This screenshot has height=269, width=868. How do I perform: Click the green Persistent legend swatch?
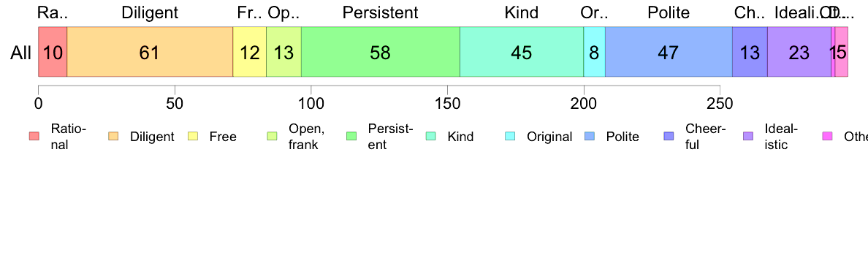coord(351,137)
